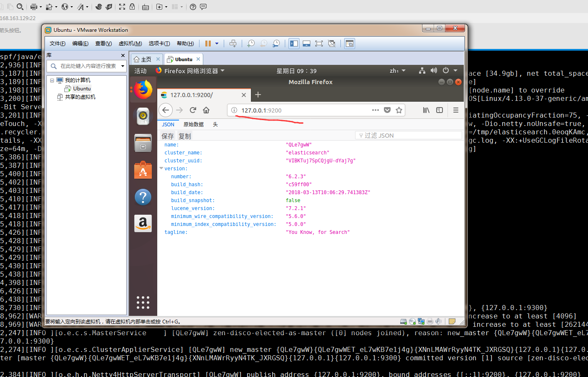Open the 文件(F) menu in VMware
588x377 pixels.
tap(57, 44)
